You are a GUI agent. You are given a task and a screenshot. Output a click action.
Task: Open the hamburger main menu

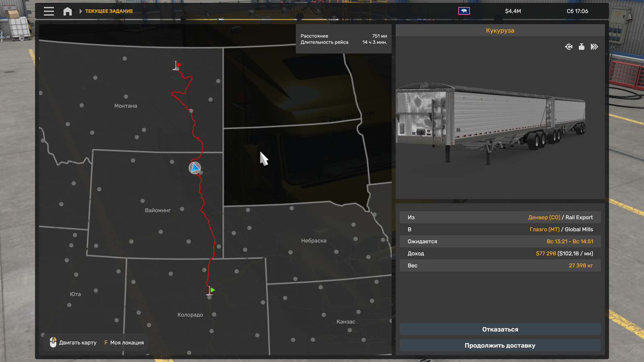coord(49,11)
